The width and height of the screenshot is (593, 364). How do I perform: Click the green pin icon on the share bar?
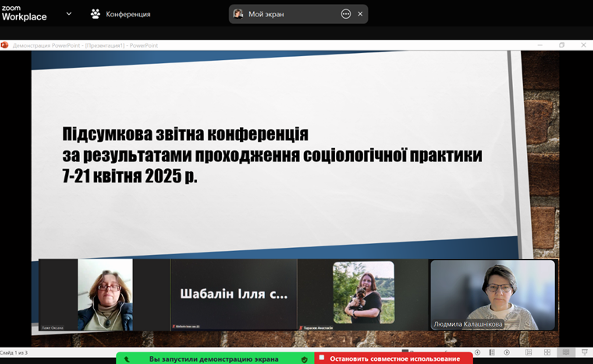tap(127, 359)
